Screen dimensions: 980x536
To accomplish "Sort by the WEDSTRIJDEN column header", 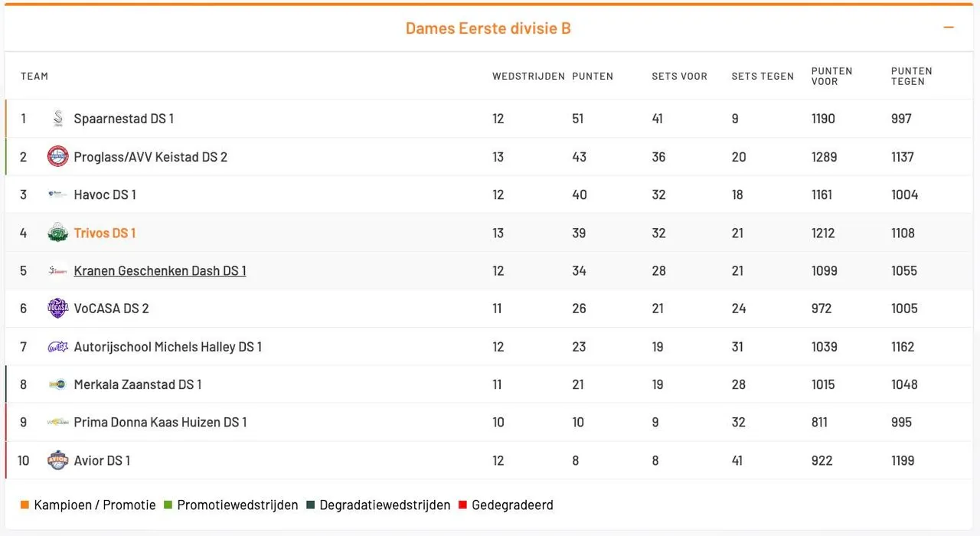I will 528,76.
